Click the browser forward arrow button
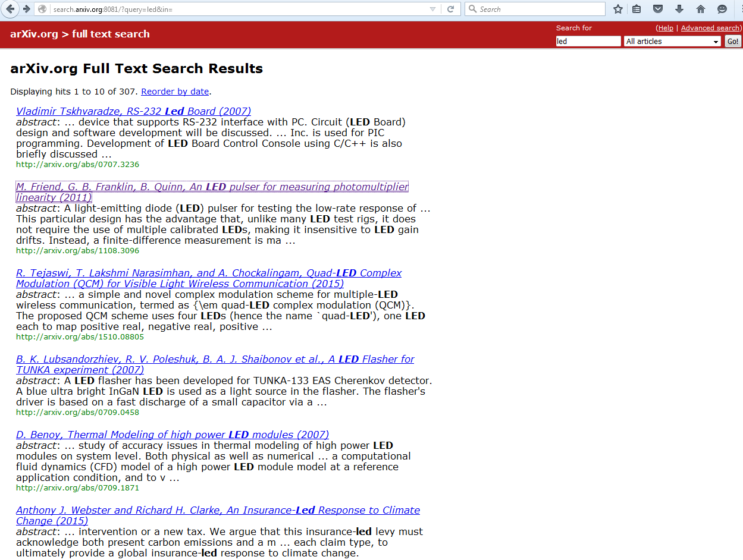This screenshot has width=743, height=560. (x=26, y=9)
